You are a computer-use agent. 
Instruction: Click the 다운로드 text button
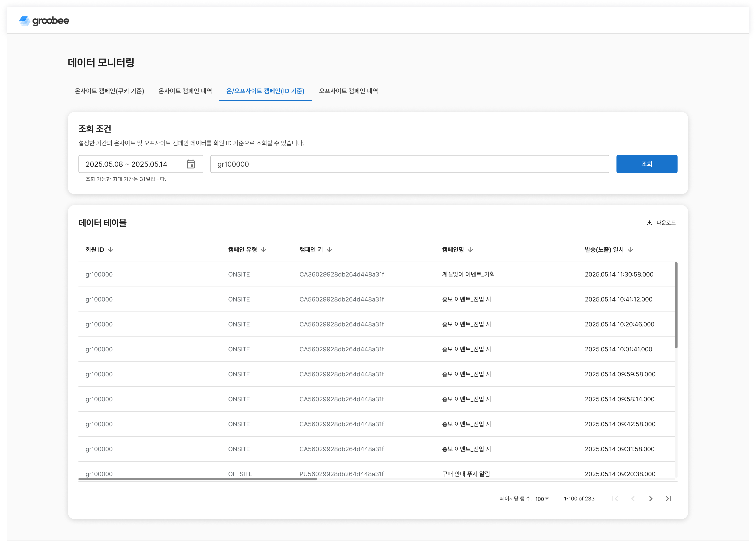tap(666, 223)
